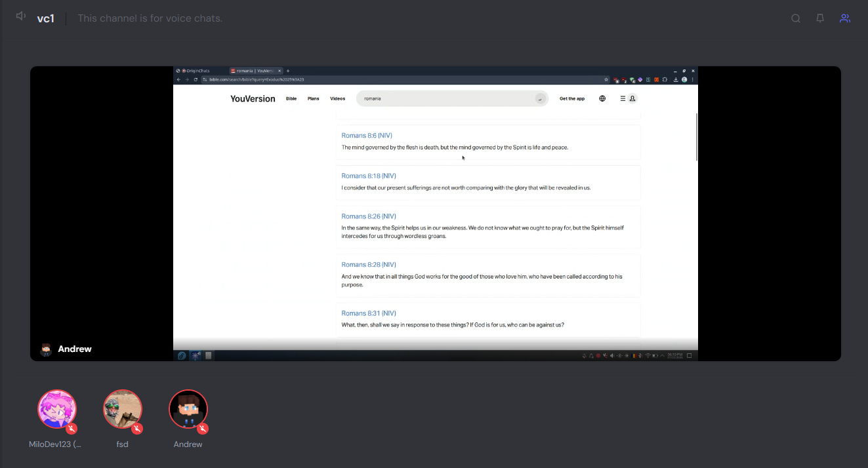Image resolution: width=868 pixels, height=468 pixels.
Task: Select fsd's avatar
Action: (x=123, y=409)
